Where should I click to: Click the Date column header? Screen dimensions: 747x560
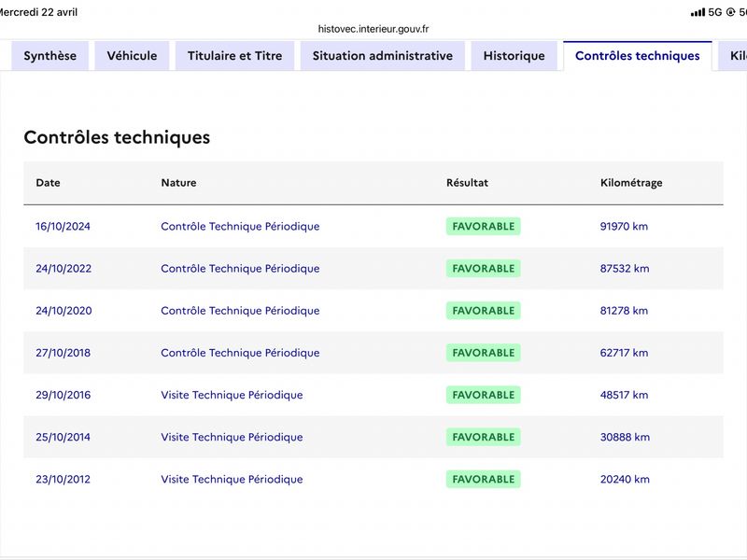[x=49, y=183]
